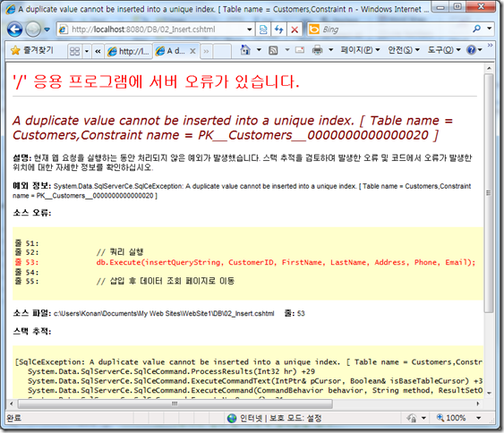Expand the Print options dropdown
Screen dimensions: 504x433
(330, 50)
